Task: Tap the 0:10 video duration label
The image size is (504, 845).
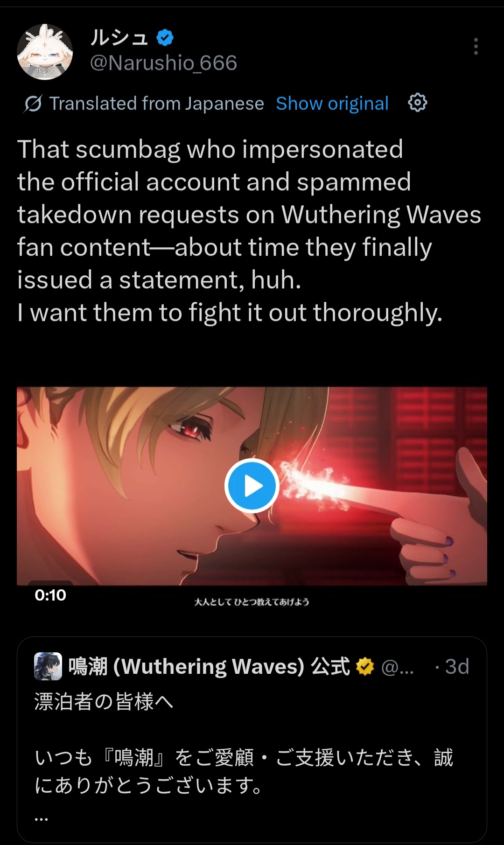Action: point(50,595)
